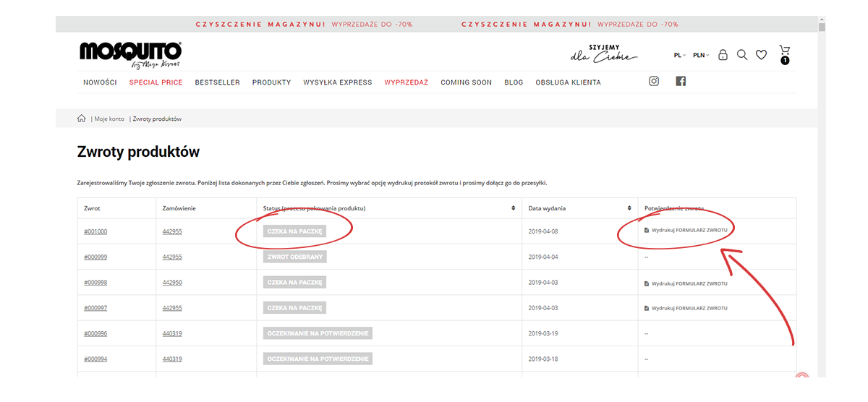The image size is (868, 402).
Task: Open the WYSYŁKA EXPRESS menu item
Action: [x=337, y=82]
